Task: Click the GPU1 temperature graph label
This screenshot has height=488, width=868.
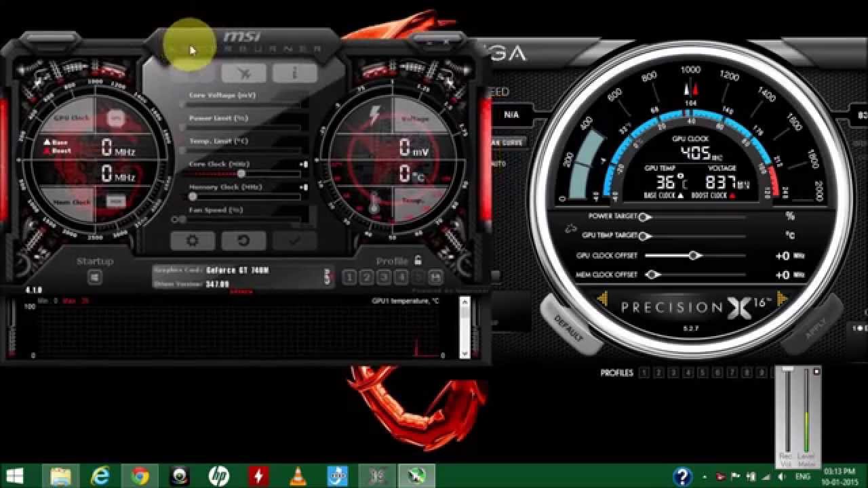Action: click(x=405, y=301)
